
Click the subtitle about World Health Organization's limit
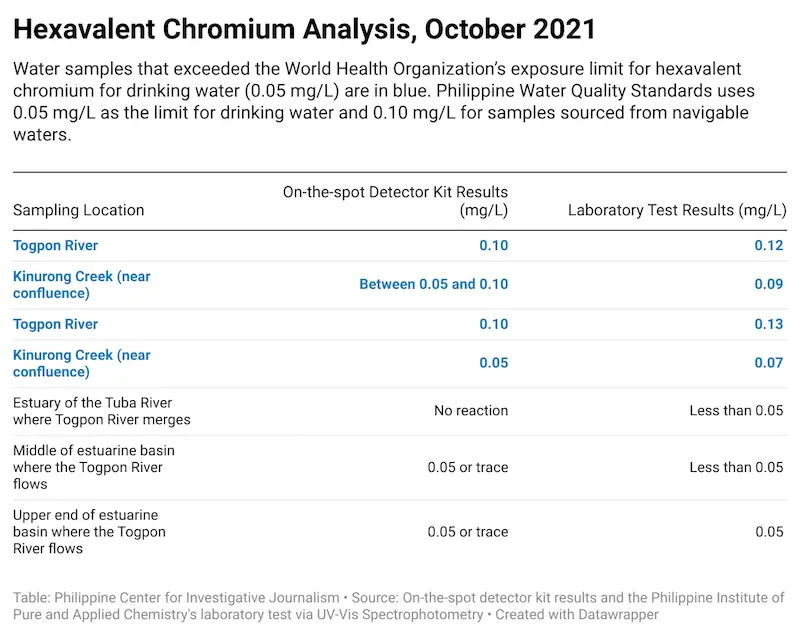point(384,101)
